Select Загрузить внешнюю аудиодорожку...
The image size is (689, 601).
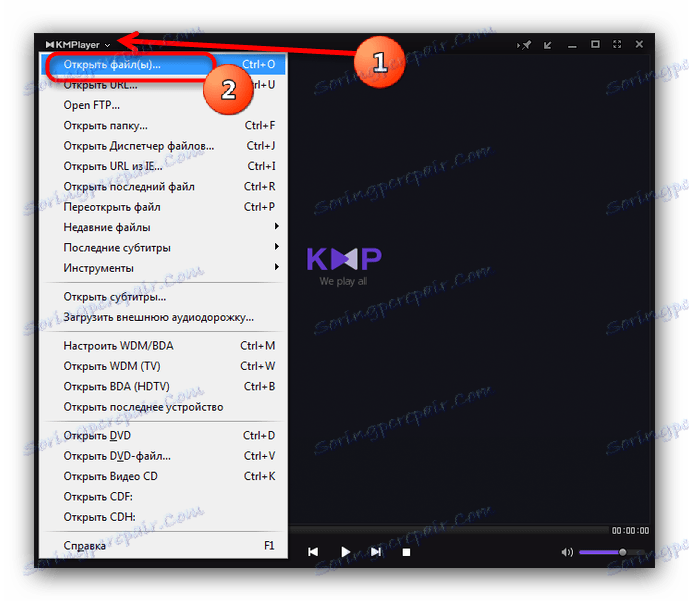pos(163,317)
